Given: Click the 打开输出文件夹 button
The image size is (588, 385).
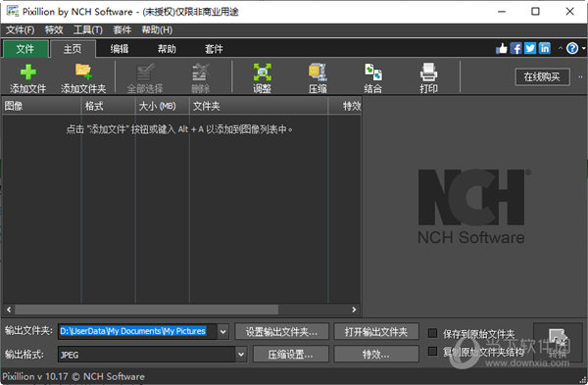Looking at the screenshot, I should tap(376, 332).
